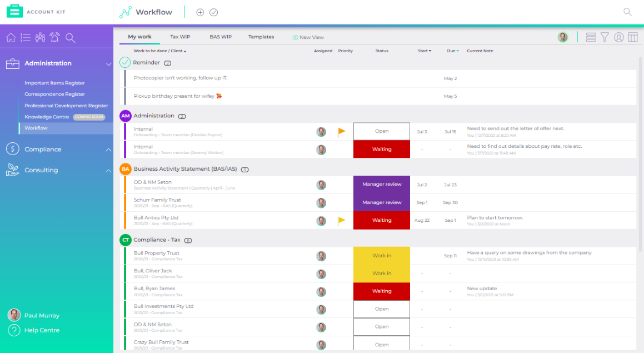Click the AM badge for Administration group
The image size is (644, 353).
[125, 116]
